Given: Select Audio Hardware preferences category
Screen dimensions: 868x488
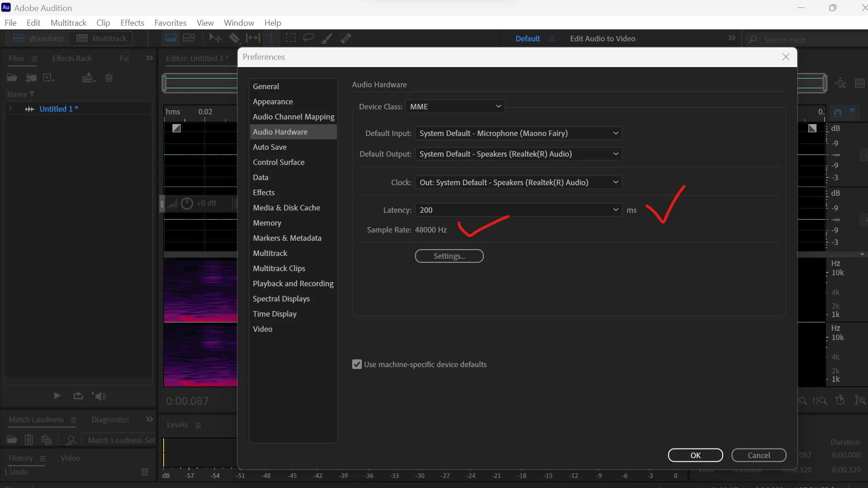Looking at the screenshot, I should point(293,132).
